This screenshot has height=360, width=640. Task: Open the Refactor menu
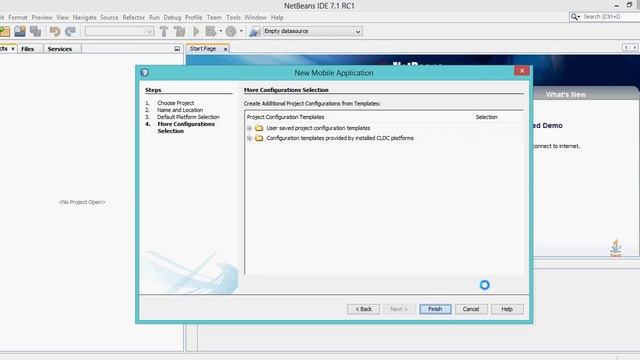(x=133, y=18)
